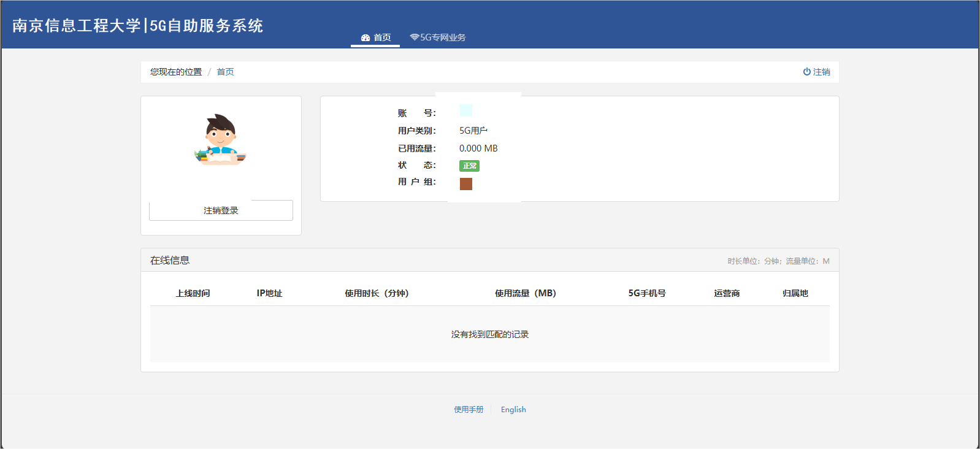Click the 使用流量（MB）column header
The image size is (980, 449).
click(x=526, y=293)
